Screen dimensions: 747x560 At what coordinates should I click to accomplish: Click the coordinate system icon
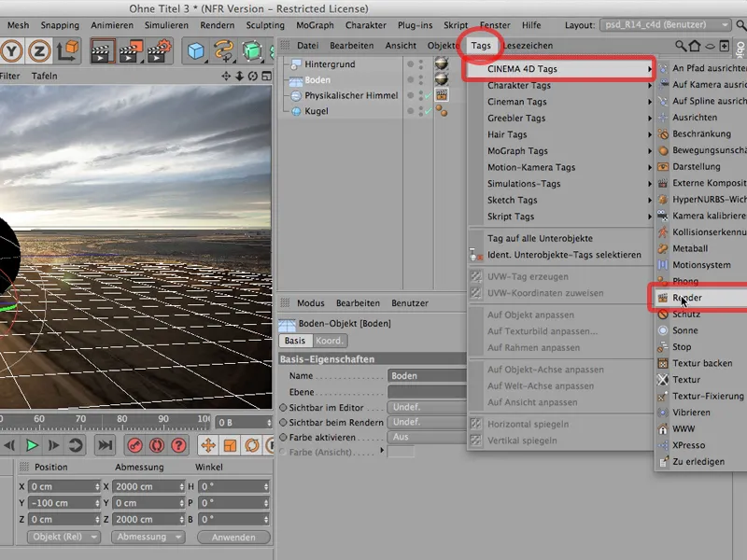(x=67, y=51)
